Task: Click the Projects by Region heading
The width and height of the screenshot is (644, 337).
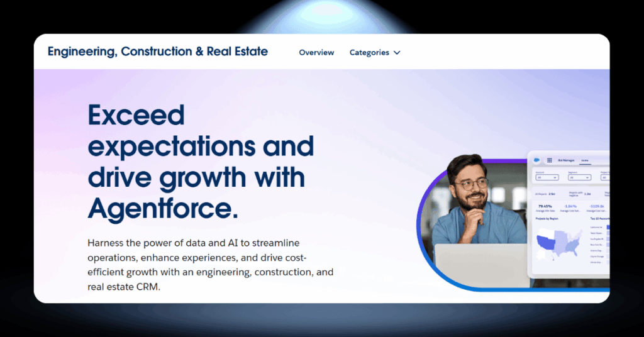Action: click(547, 218)
